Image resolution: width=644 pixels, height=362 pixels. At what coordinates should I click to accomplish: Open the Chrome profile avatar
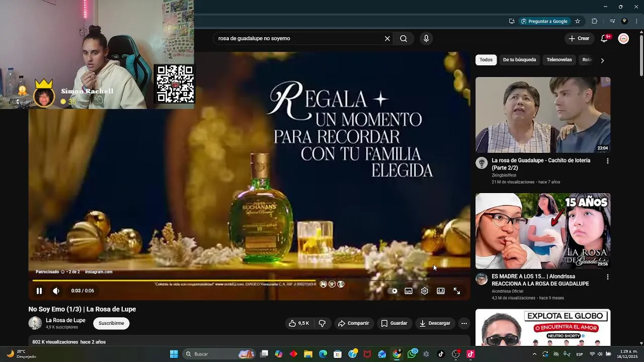[x=624, y=21]
